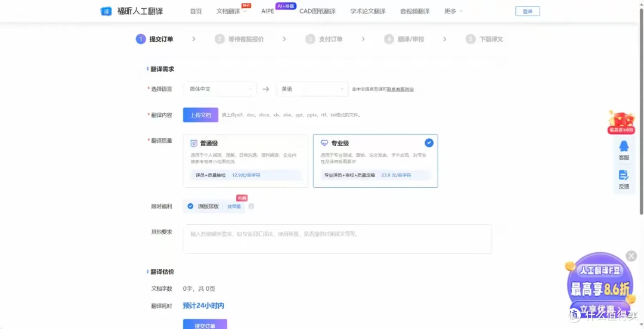The height and width of the screenshot is (329, 644).
Task: Click the 23.9 元/百字符 price text
Action: (x=397, y=175)
